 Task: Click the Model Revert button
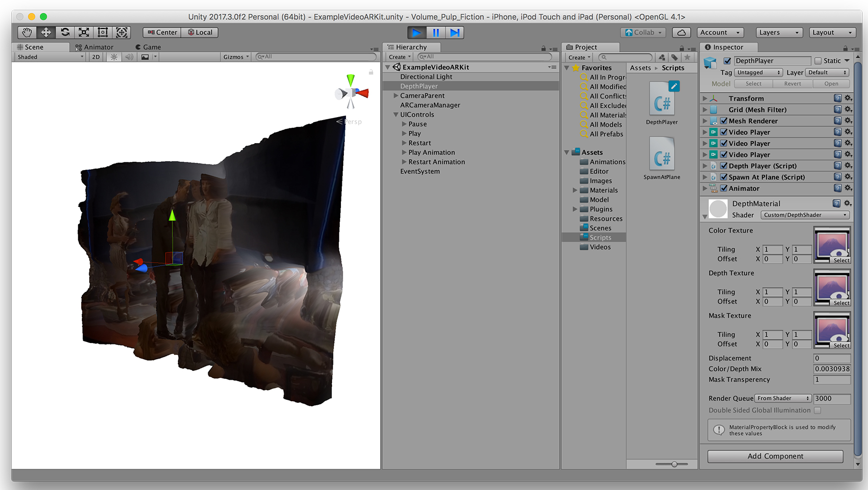pyautogui.click(x=793, y=84)
